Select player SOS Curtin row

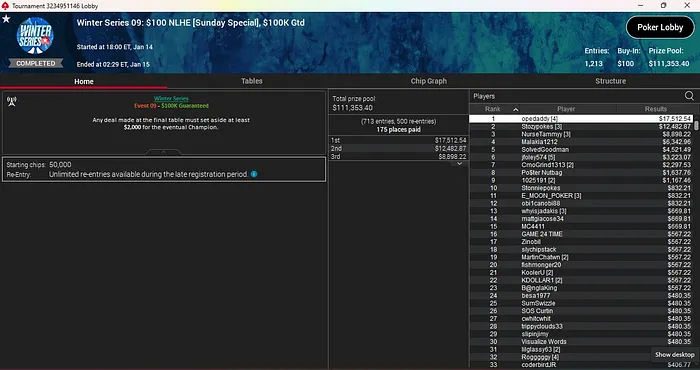(581, 311)
